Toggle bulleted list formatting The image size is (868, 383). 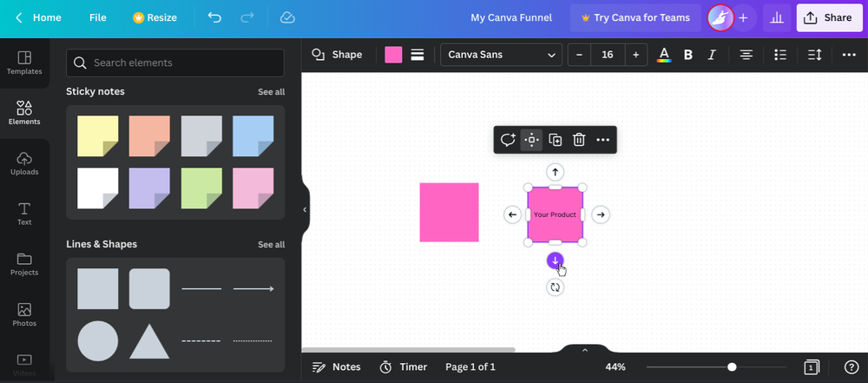(780, 55)
